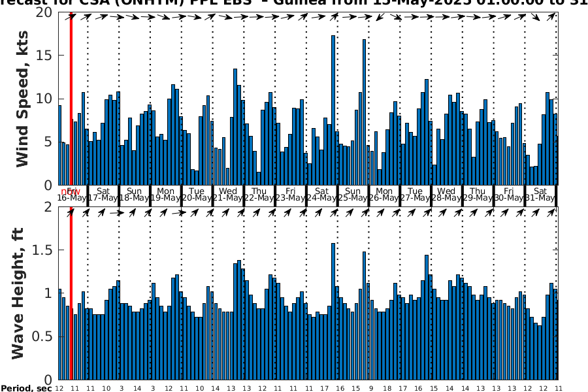This screenshot has height=392, width=588.
Task: Click the wave height tick value '1'
Action: 48,293
